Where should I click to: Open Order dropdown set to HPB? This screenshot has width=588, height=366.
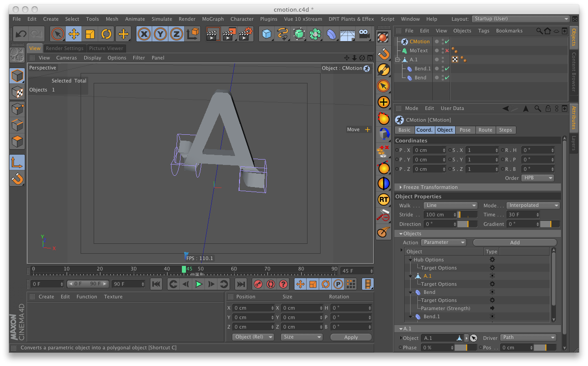click(538, 178)
